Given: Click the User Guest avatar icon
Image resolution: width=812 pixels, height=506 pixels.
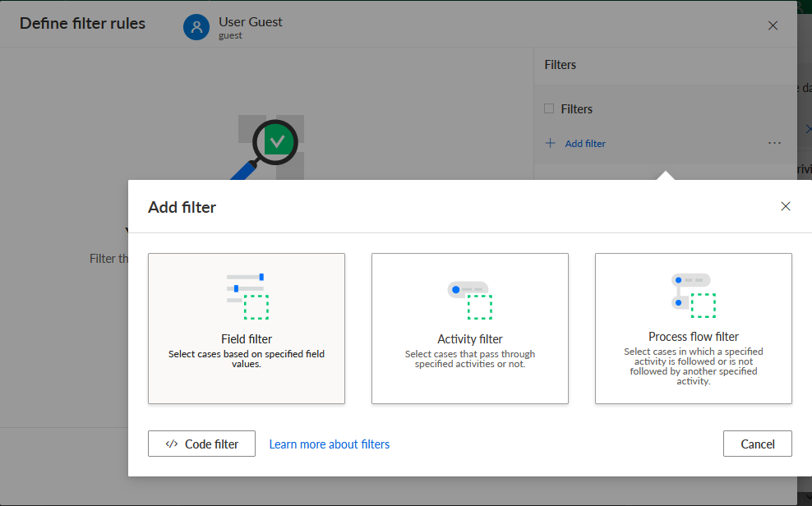Looking at the screenshot, I should click(x=196, y=27).
